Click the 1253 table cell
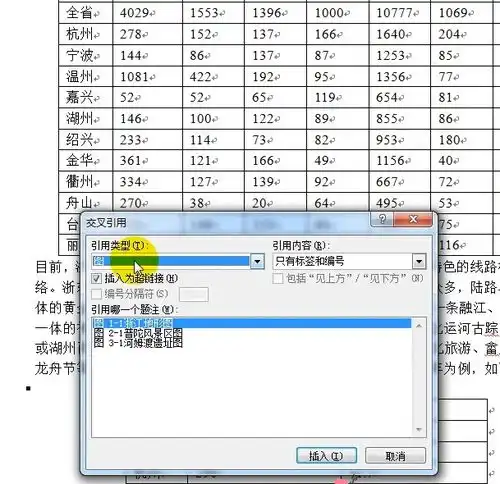 (400, 55)
